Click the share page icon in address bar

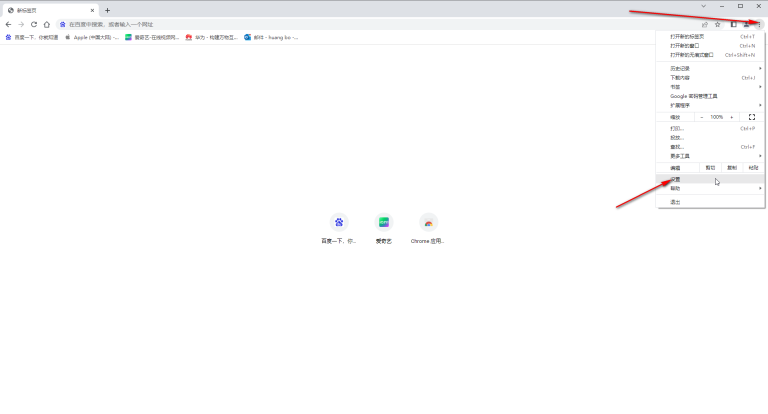[x=705, y=24]
